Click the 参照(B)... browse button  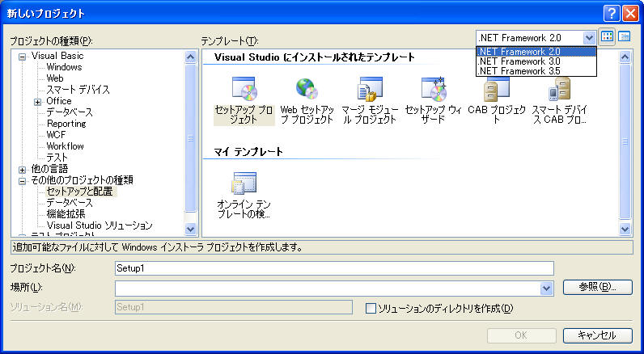(x=598, y=287)
